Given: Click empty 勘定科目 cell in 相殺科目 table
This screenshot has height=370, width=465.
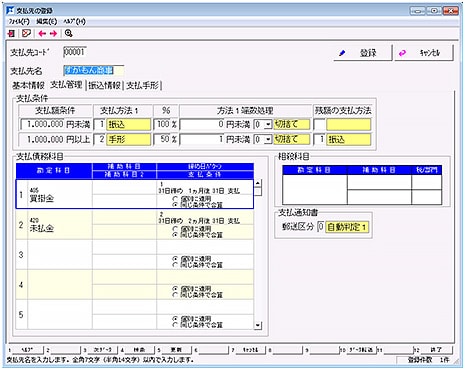Looking at the screenshot, I should 314,189.
